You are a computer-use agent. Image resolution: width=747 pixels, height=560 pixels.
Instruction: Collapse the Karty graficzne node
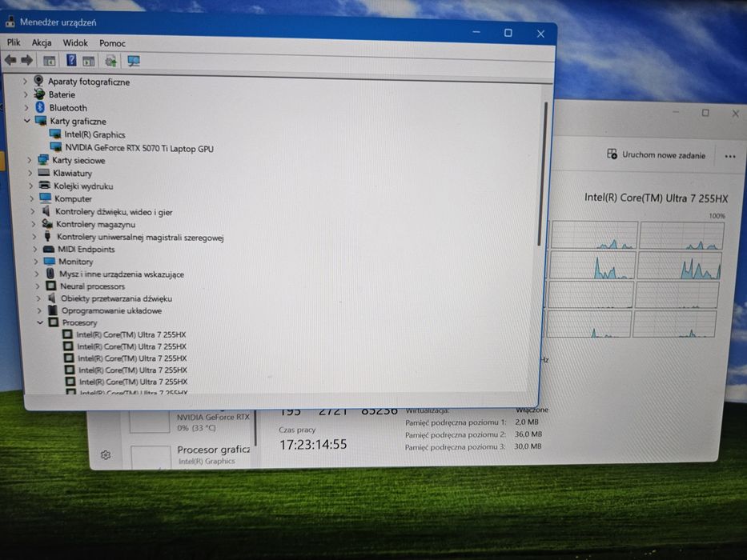point(27,121)
